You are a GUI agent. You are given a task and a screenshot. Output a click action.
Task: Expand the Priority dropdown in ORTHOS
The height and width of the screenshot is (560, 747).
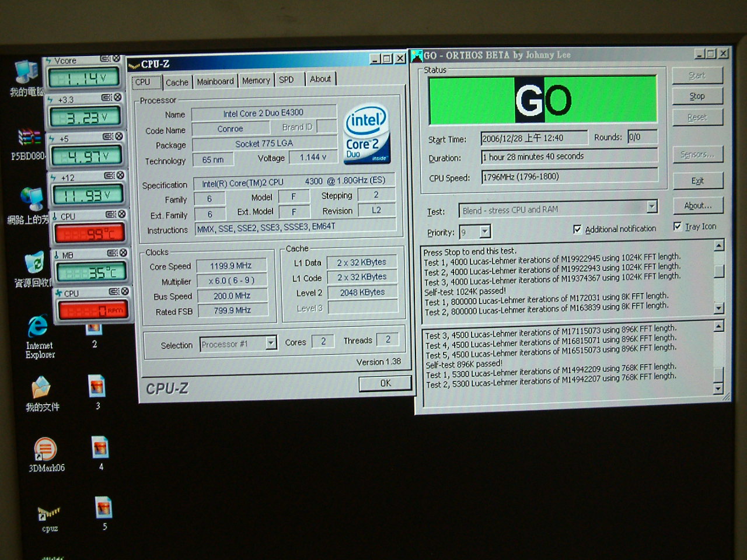[x=486, y=232]
